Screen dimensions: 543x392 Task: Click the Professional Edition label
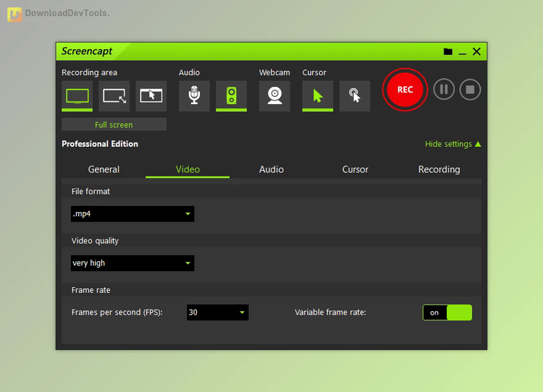[100, 144]
